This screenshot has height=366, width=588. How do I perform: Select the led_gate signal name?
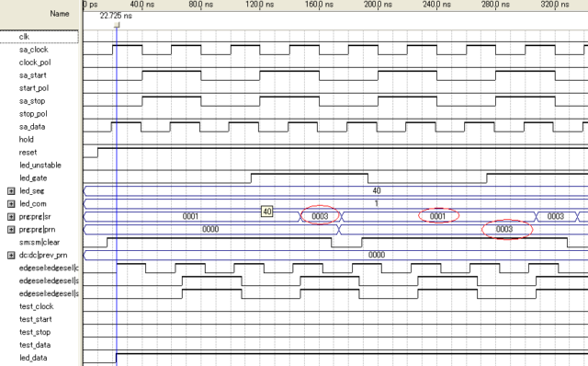click(x=33, y=177)
